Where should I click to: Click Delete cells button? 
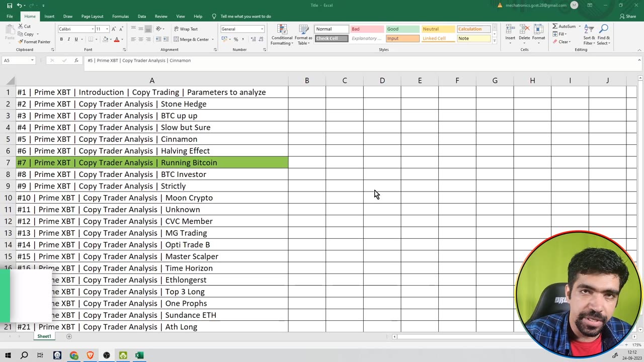pos(524,33)
